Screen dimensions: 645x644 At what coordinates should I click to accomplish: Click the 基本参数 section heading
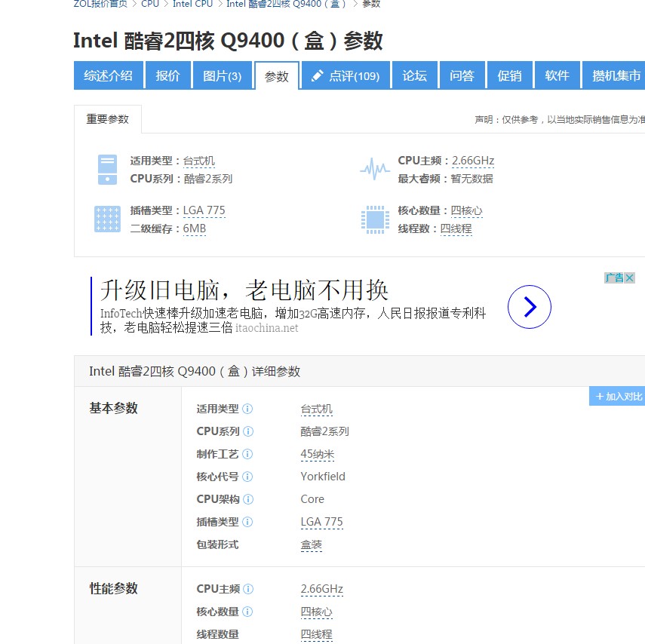tap(113, 408)
